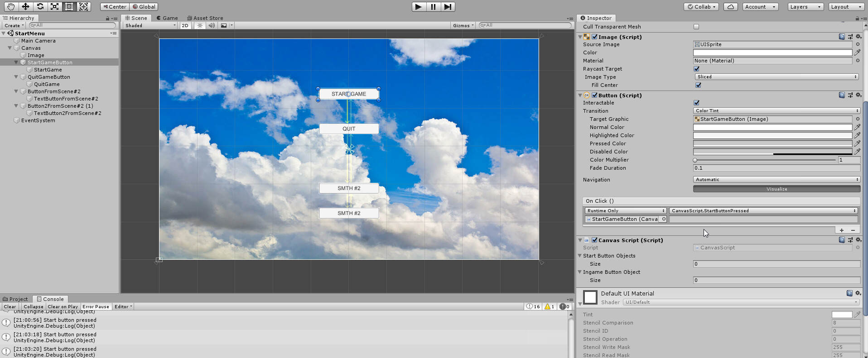Select the Rotate tool
868x358 pixels.
[40, 6]
